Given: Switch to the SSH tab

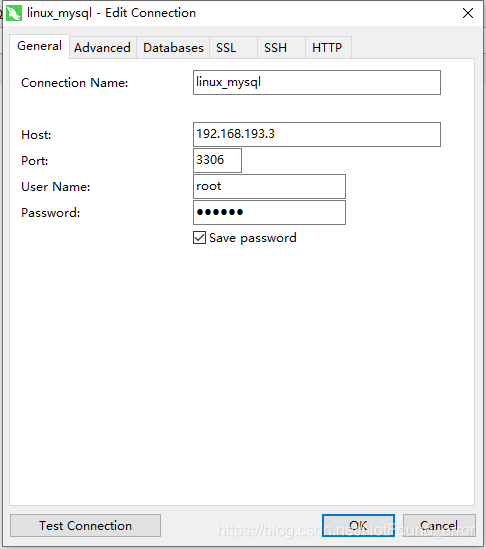Looking at the screenshot, I should [282, 48].
